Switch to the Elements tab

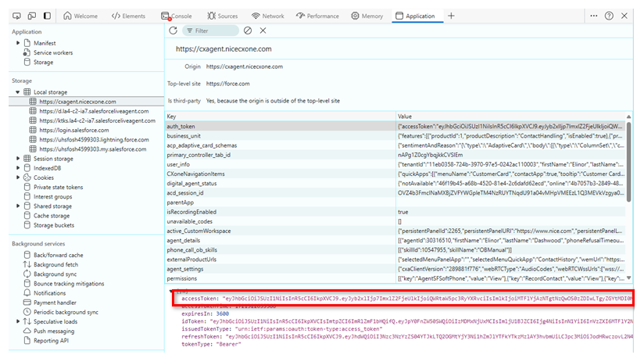click(x=128, y=16)
